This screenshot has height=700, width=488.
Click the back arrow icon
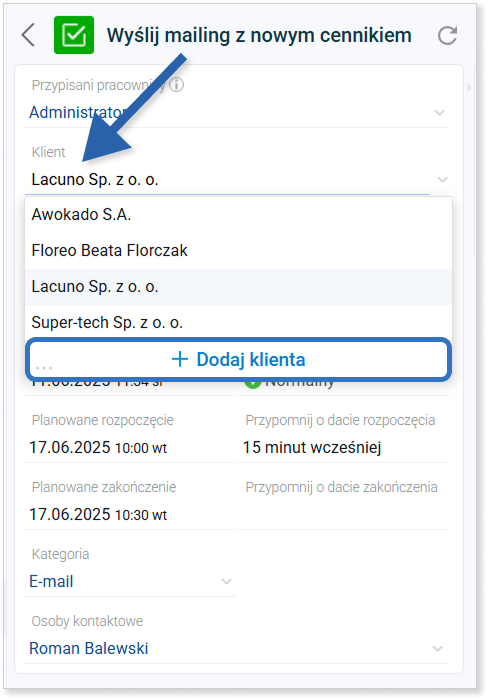tap(28, 35)
